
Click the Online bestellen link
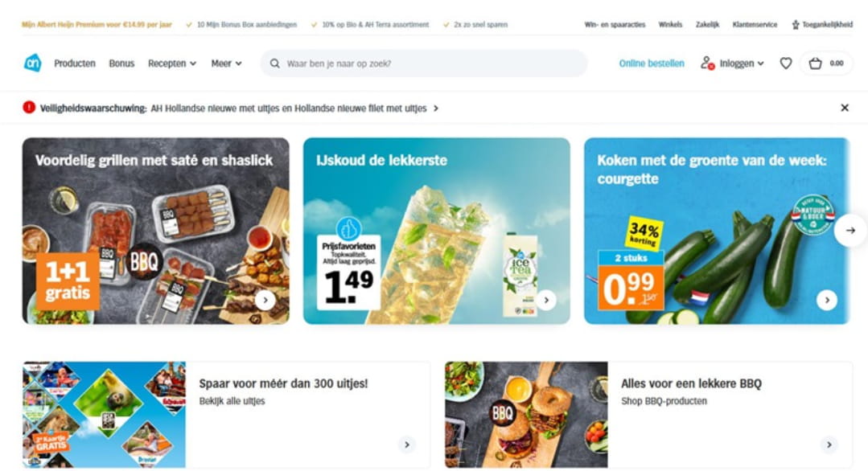pyautogui.click(x=652, y=63)
